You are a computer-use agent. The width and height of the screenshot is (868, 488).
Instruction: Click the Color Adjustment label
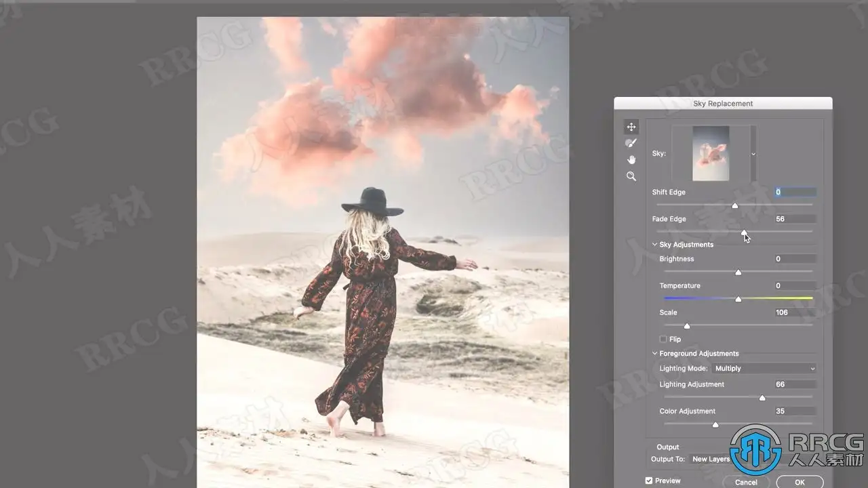click(x=688, y=411)
